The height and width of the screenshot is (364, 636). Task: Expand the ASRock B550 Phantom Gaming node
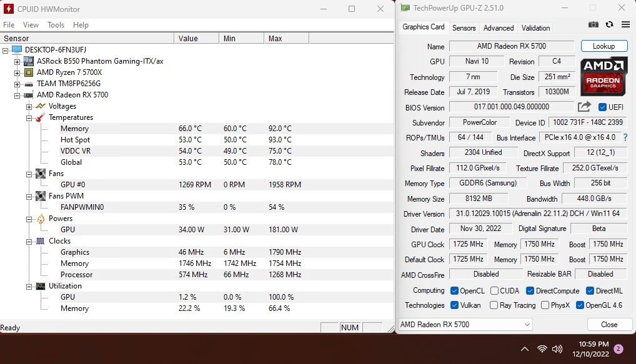coord(17,62)
